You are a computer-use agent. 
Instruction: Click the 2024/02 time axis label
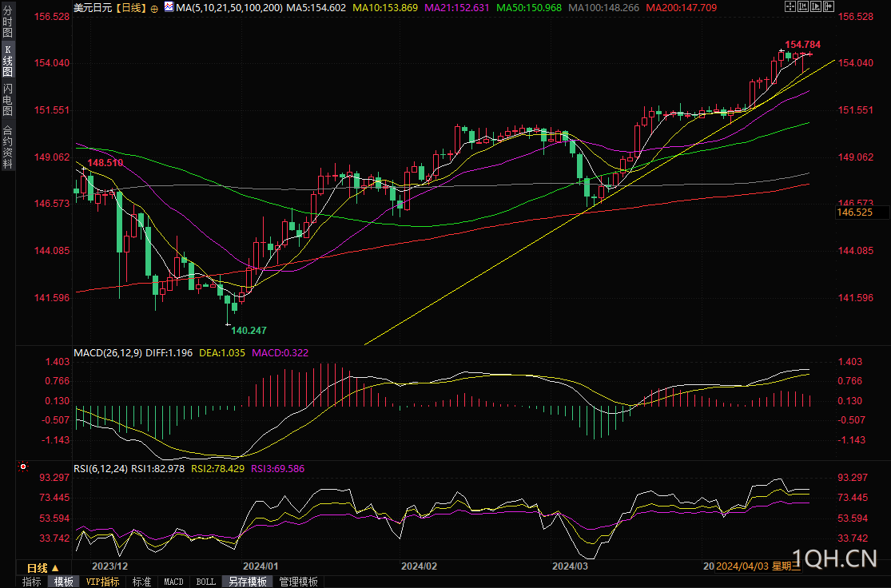point(420,566)
